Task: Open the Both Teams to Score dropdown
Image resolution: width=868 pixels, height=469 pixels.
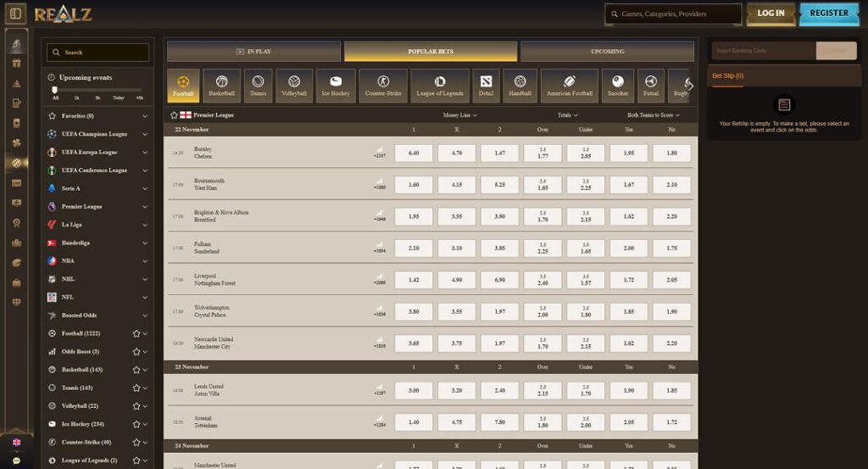Action: click(x=653, y=115)
